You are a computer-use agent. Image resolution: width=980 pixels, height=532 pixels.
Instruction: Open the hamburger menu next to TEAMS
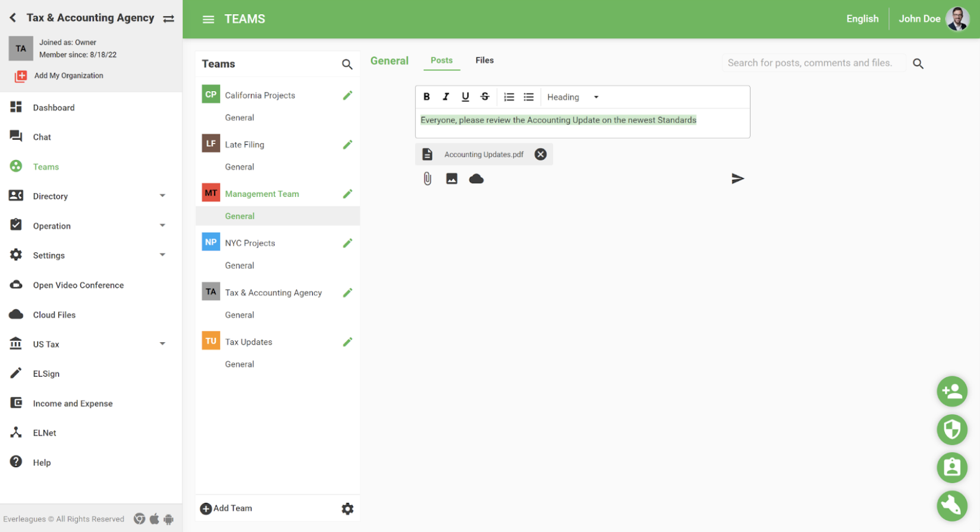click(x=208, y=20)
